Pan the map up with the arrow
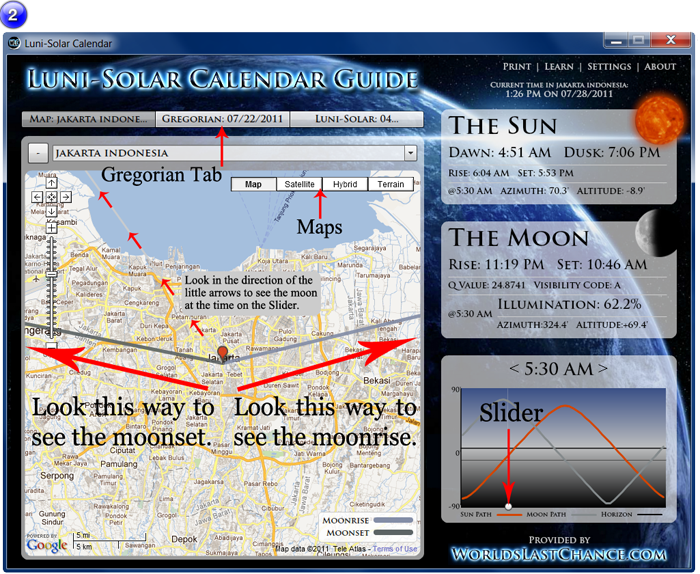 51,183
